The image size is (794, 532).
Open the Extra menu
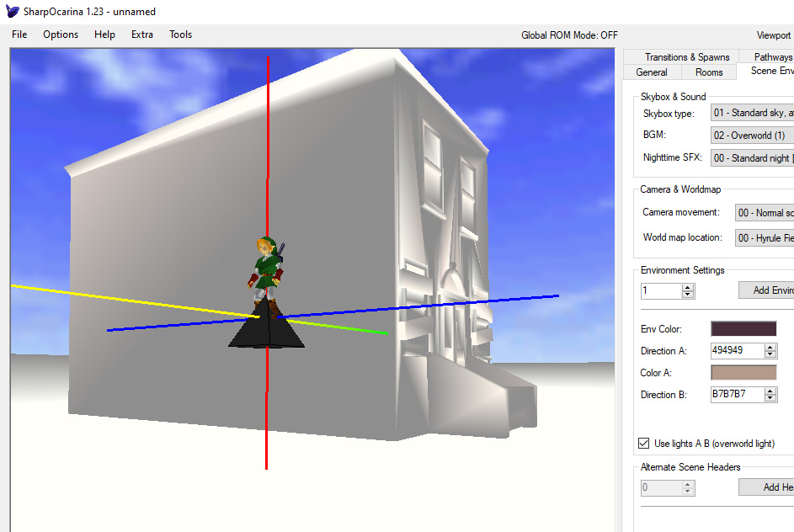141,35
